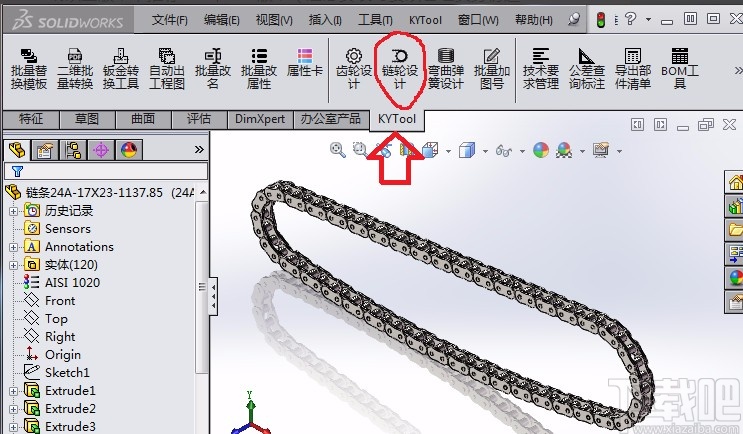743x434 pixels.
Task: Click the View Settings monitor icon
Action: [x=601, y=151]
